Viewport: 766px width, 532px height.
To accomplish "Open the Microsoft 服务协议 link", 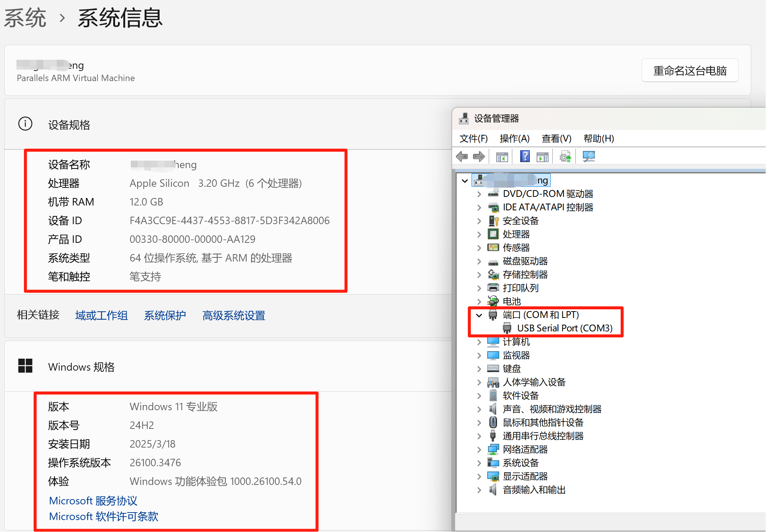I will tap(93, 501).
